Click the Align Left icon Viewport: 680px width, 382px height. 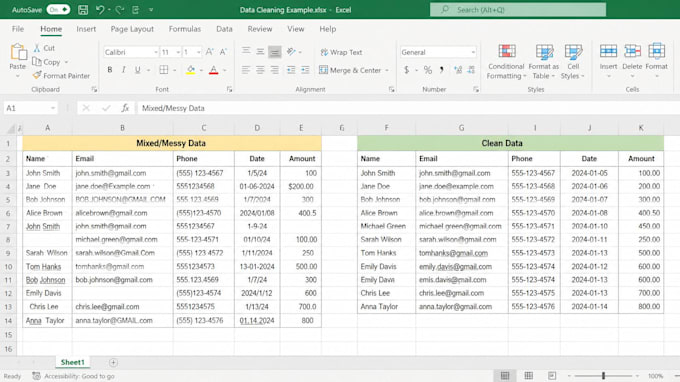coord(246,70)
